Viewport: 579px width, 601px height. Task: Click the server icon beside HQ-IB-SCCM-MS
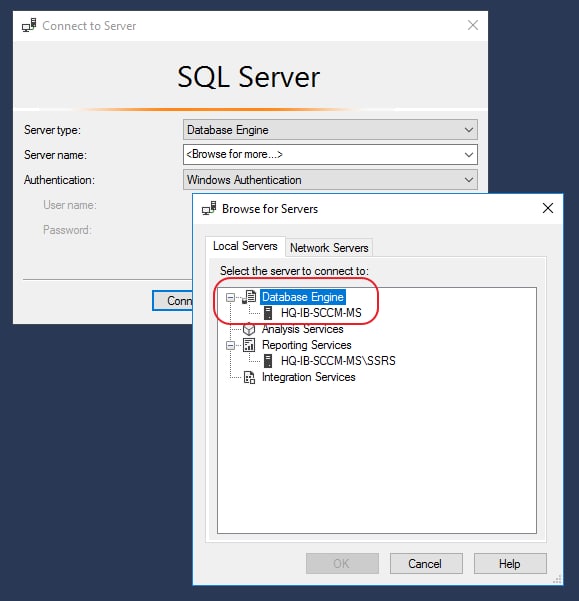268,313
